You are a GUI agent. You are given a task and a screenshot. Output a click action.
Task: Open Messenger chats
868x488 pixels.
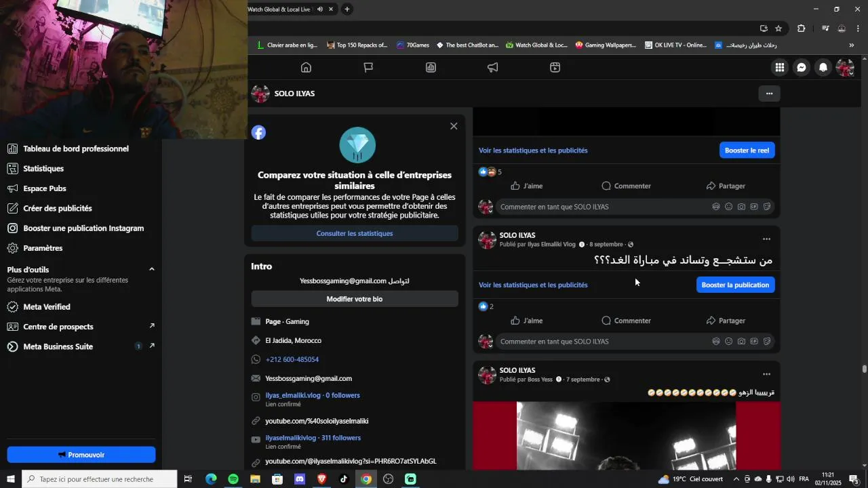[x=802, y=68]
